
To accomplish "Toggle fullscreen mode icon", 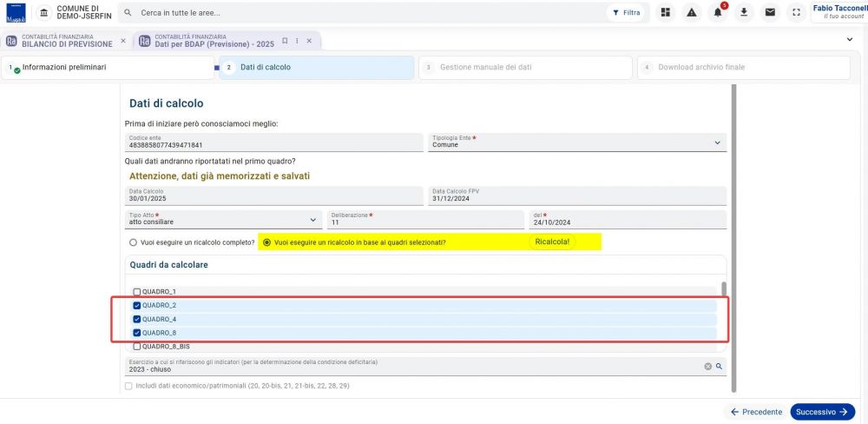I will tap(797, 12).
